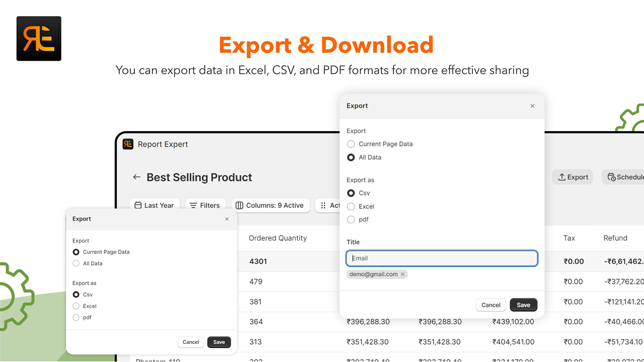Click the back arrow beside Best Selling Product
The height and width of the screenshot is (362, 644).
click(136, 177)
